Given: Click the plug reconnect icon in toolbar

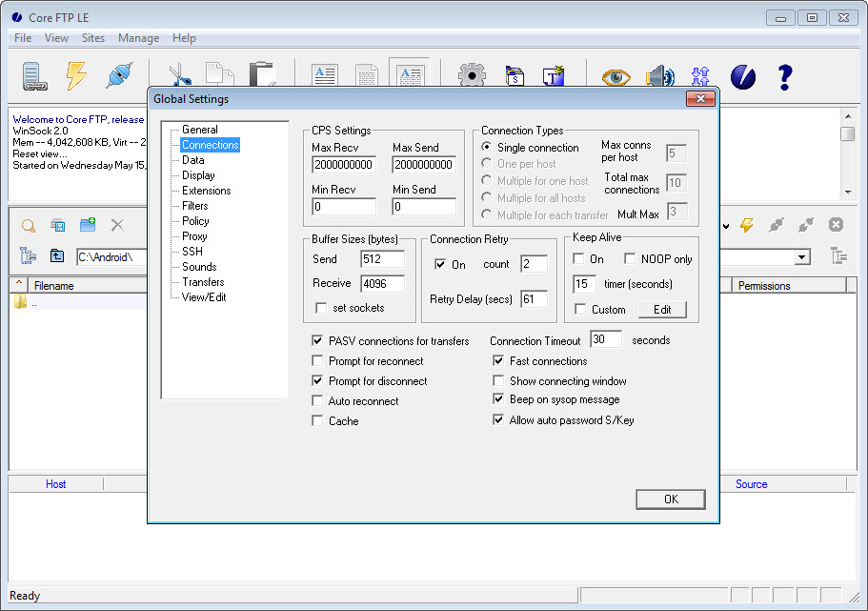Looking at the screenshot, I should pyautogui.click(x=119, y=75).
